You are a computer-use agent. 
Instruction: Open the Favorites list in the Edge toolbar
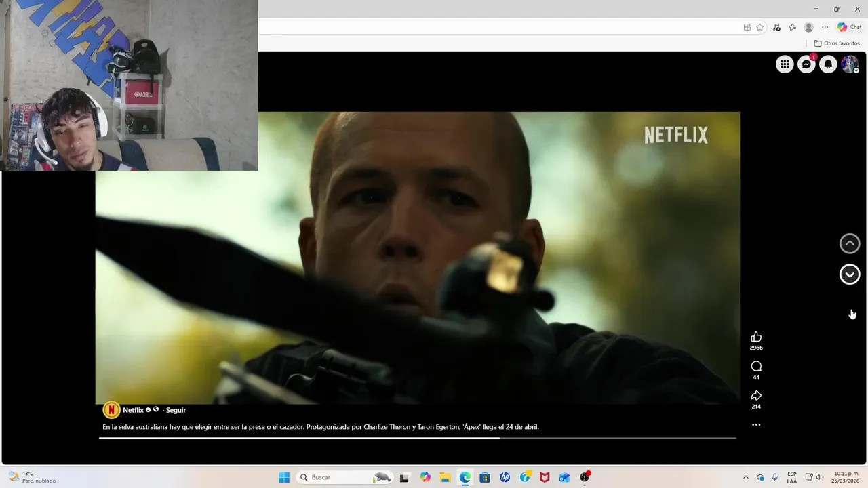pos(792,27)
